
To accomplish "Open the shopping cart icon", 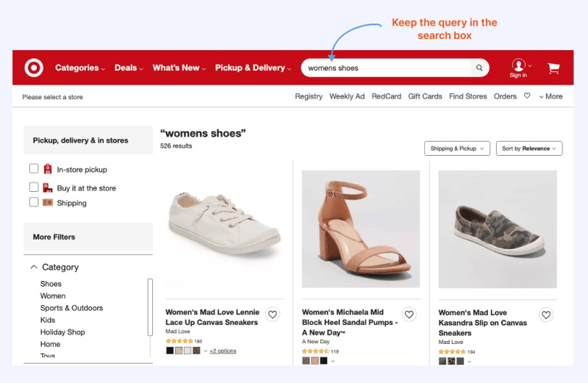I will pos(553,68).
